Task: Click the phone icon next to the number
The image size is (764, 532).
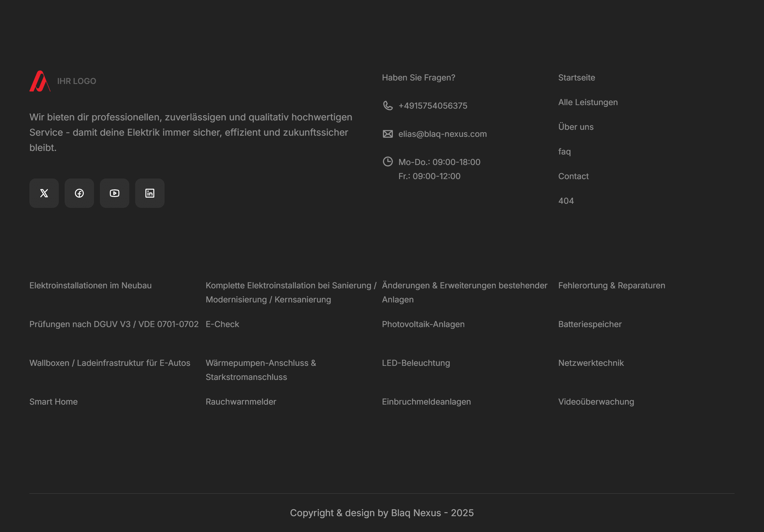Action: [x=387, y=105]
